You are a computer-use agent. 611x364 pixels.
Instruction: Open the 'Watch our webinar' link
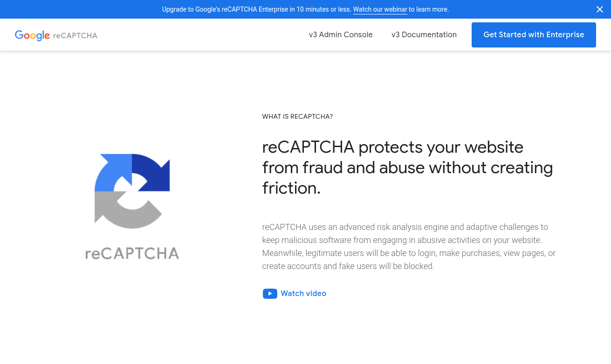(380, 9)
